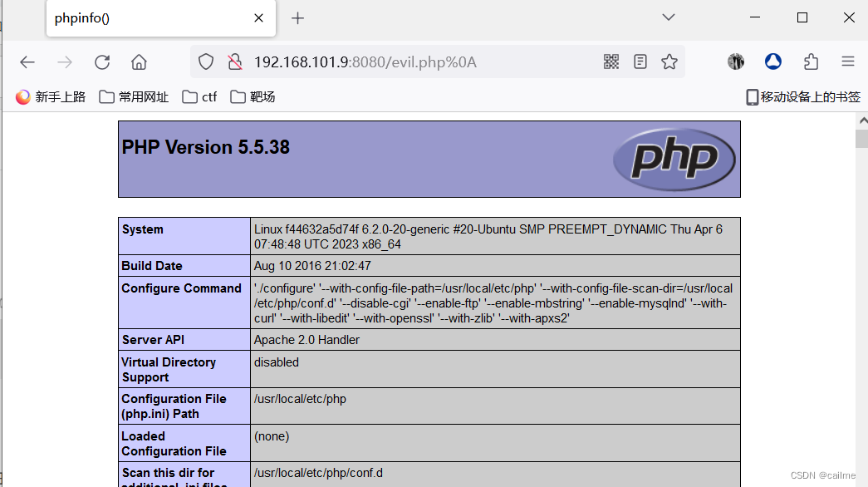Open the browser home page
Viewport: 868px width, 487px height.
coord(139,62)
